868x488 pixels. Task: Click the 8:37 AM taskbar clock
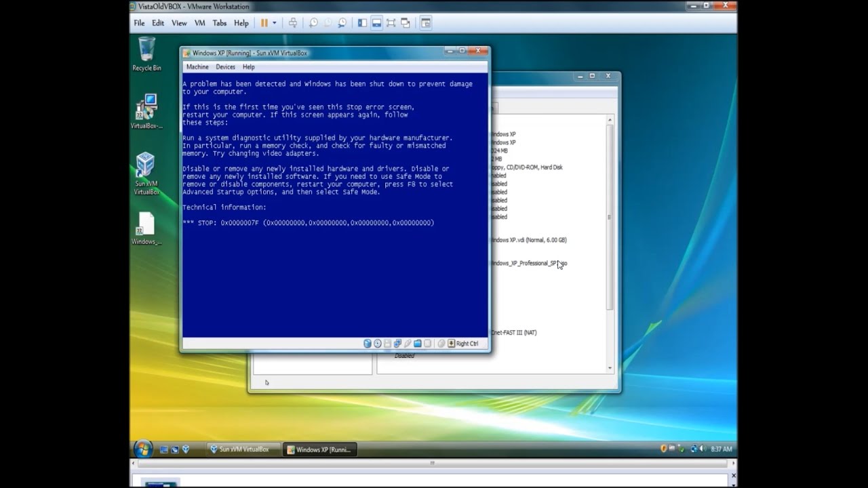tap(722, 449)
